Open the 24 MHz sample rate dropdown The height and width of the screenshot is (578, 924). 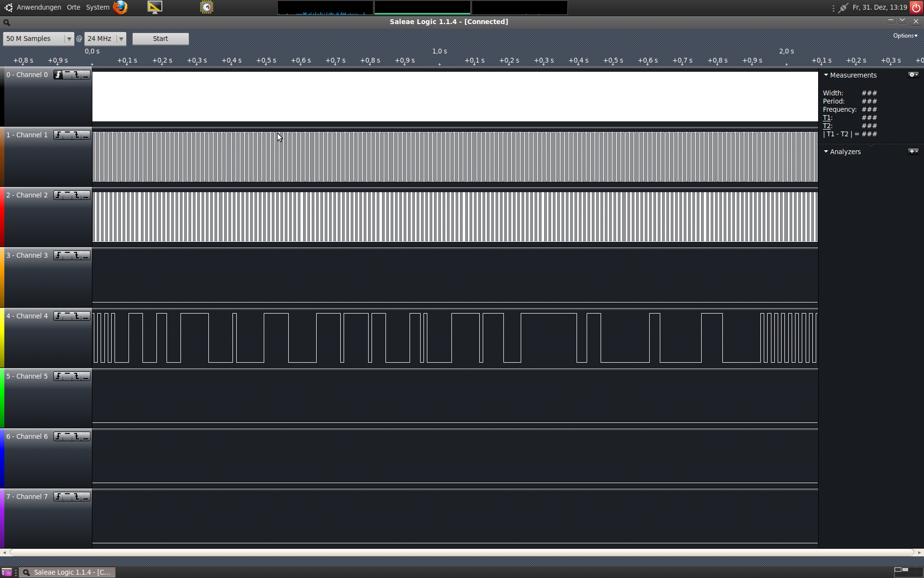(x=105, y=39)
